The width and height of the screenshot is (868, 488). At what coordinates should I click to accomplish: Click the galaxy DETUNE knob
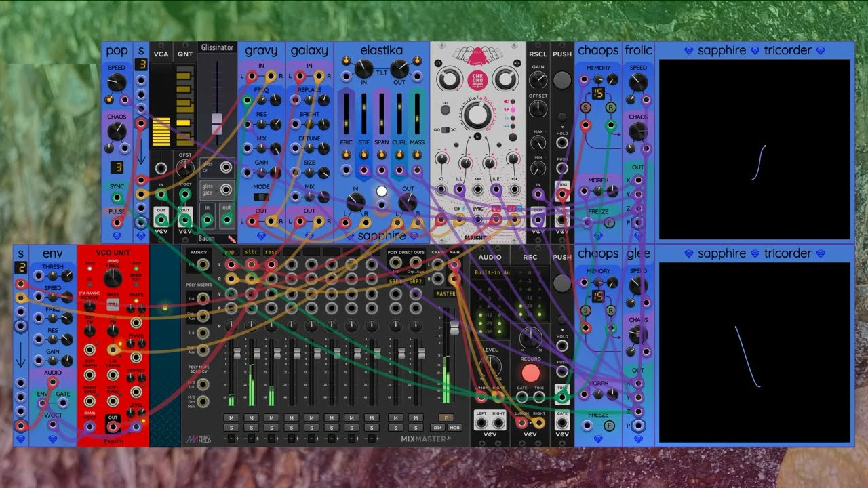click(322, 149)
